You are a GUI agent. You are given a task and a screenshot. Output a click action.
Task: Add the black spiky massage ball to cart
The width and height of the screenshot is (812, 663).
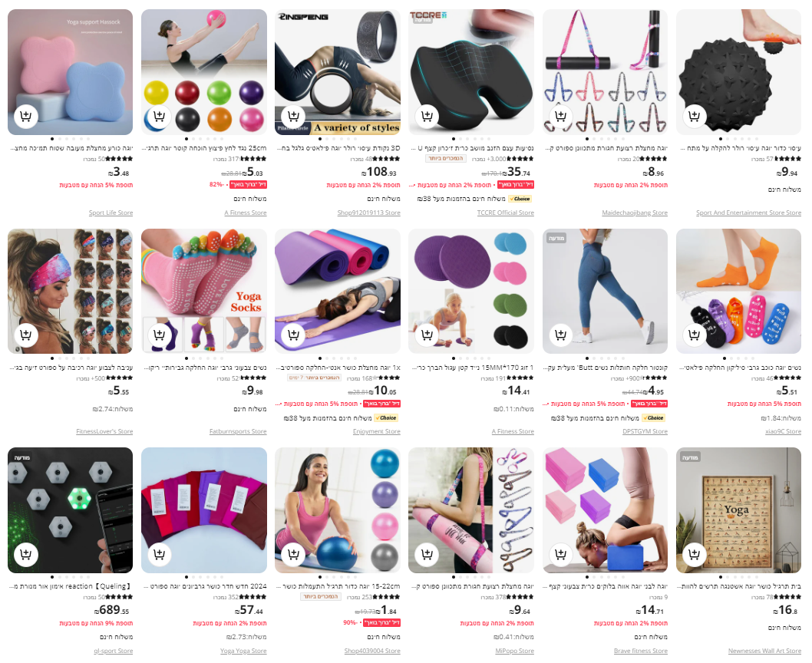(x=694, y=116)
